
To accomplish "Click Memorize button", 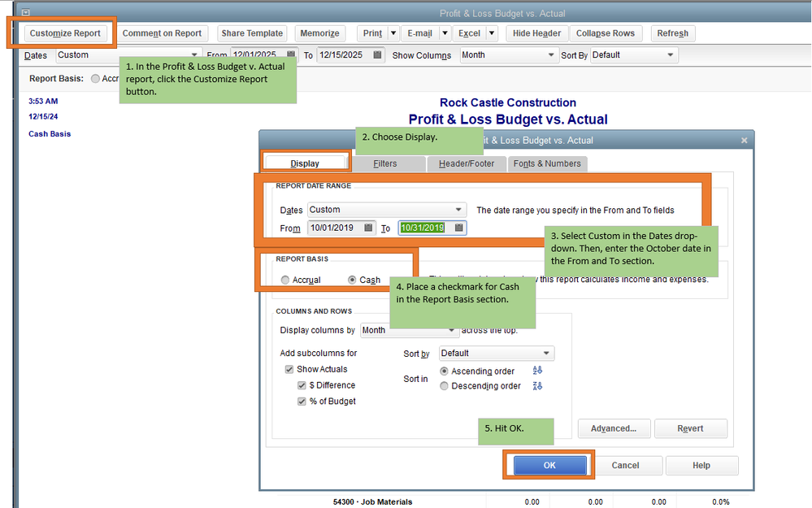I will pos(320,33).
